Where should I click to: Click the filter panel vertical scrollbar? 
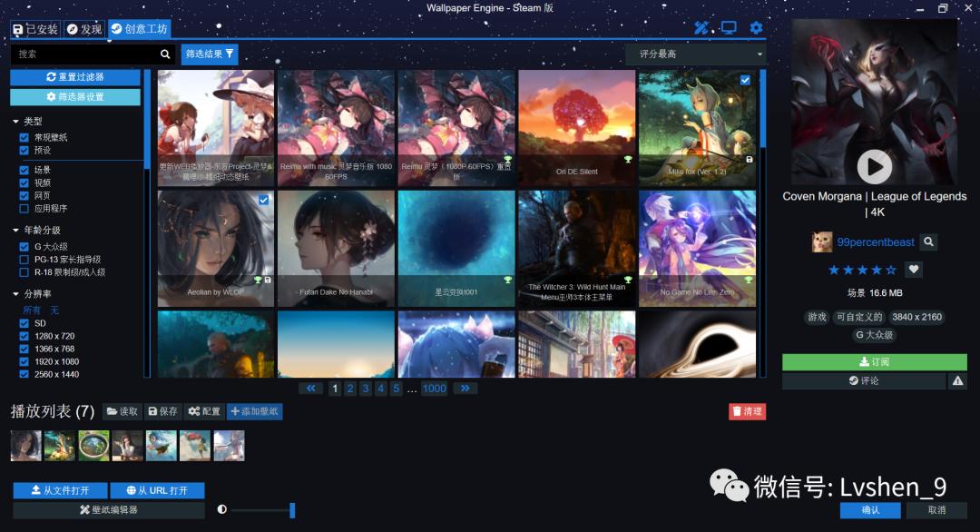pyautogui.click(x=147, y=119)
